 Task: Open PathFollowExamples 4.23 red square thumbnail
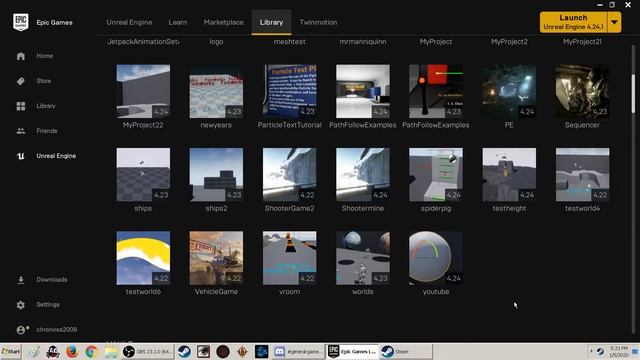[x=436, y=91]
